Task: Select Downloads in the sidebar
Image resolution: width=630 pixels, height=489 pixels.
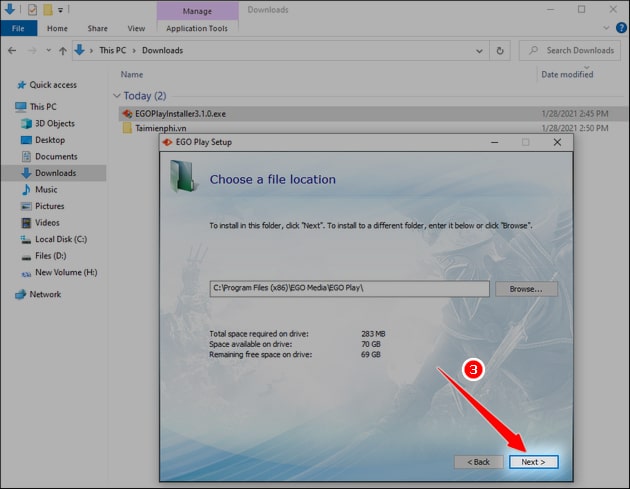Action: [x=55, y=173]
